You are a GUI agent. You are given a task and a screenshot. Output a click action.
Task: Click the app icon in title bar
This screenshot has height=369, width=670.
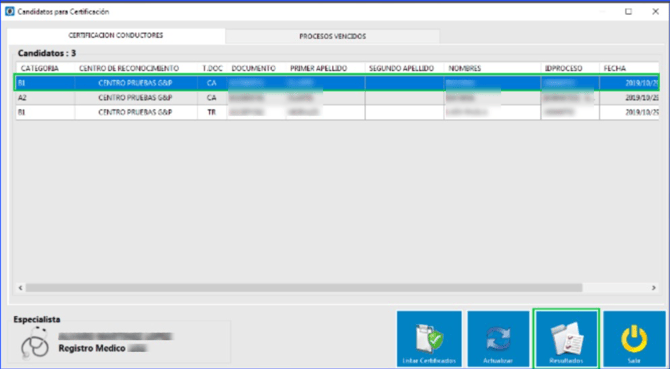point(9,12)
